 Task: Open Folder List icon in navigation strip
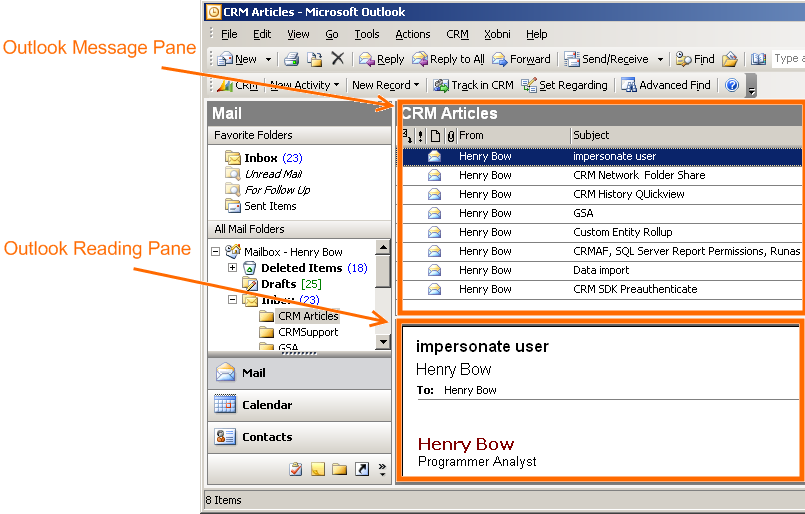click(x=339, y=468)
